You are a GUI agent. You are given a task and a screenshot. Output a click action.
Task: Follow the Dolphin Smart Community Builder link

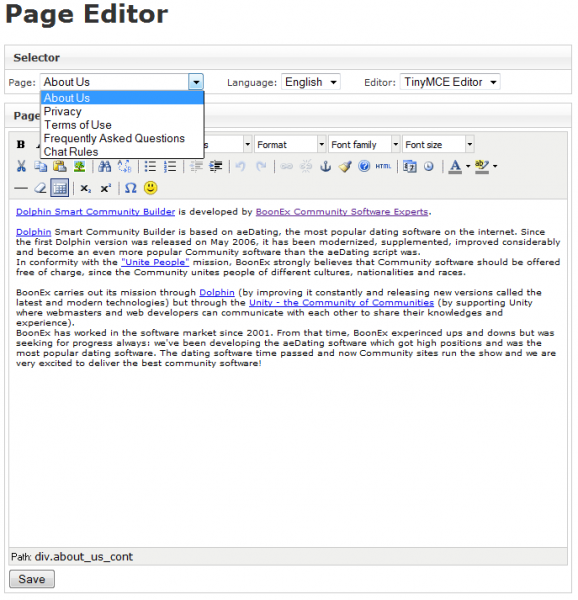tap(95, 212)
